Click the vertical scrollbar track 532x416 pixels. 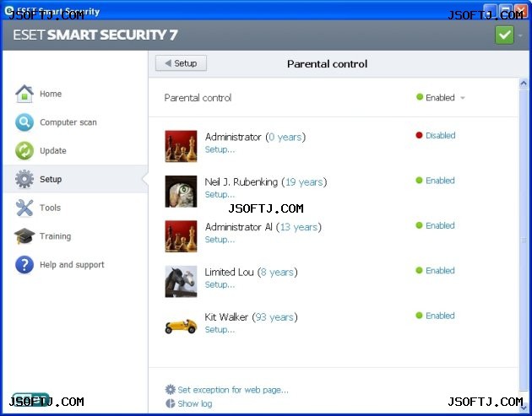[x=524, y=240]
